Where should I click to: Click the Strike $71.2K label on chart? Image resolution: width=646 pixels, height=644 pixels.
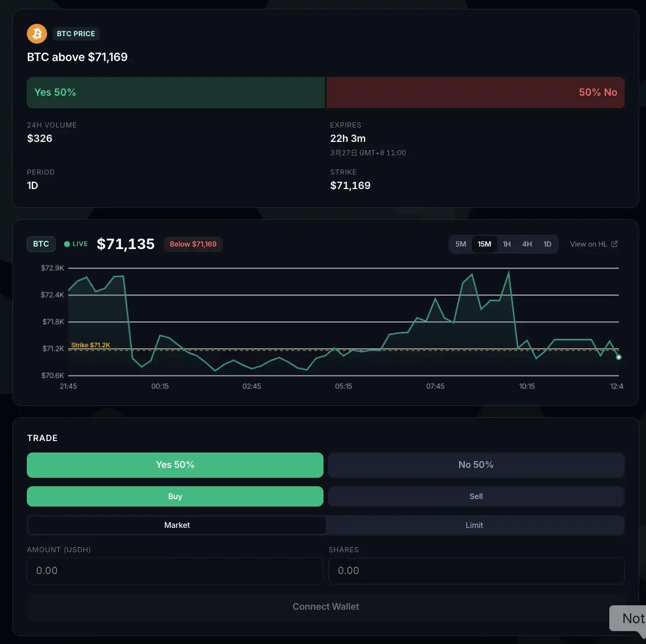tap(90, 344)
